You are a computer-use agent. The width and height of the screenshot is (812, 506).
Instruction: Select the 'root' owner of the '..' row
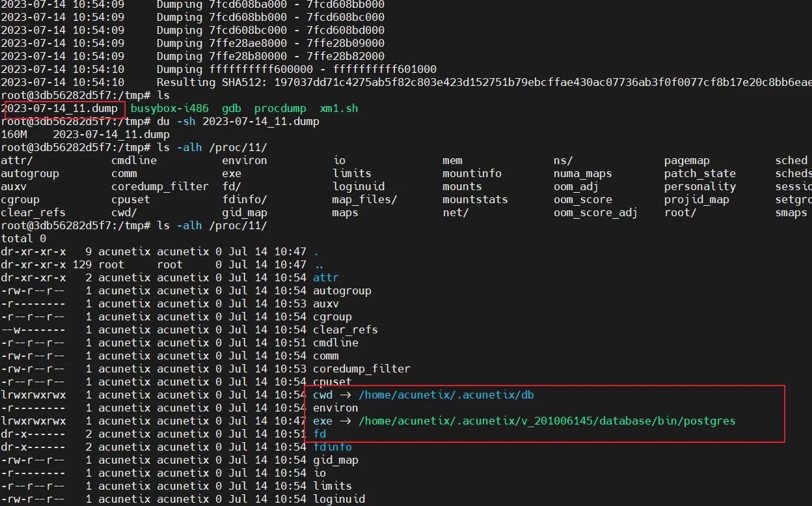(x=111, y=265)
